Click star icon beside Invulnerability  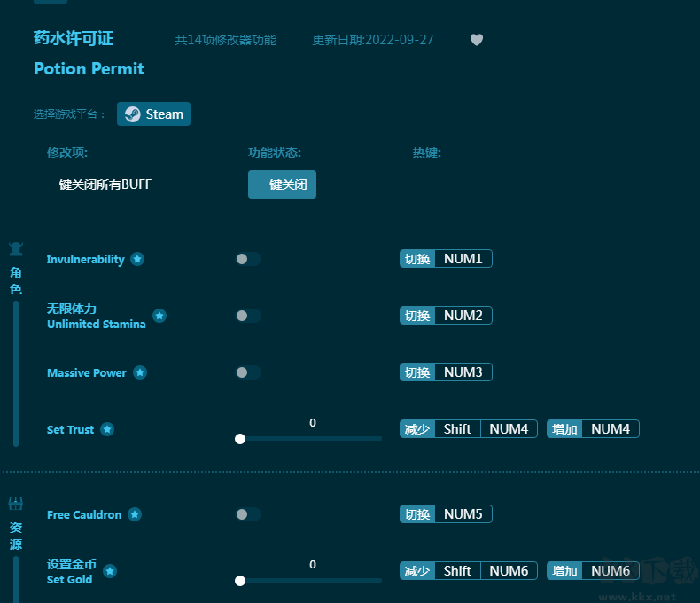(x=137, y=259)
